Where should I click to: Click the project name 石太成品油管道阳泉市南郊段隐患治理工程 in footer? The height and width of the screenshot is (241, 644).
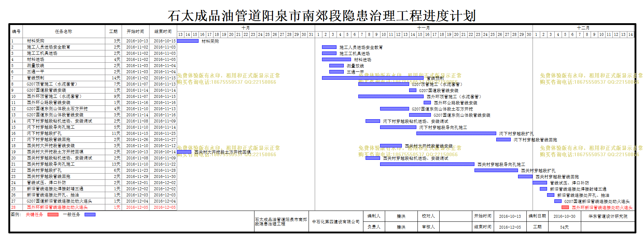(x=281, y=222)
